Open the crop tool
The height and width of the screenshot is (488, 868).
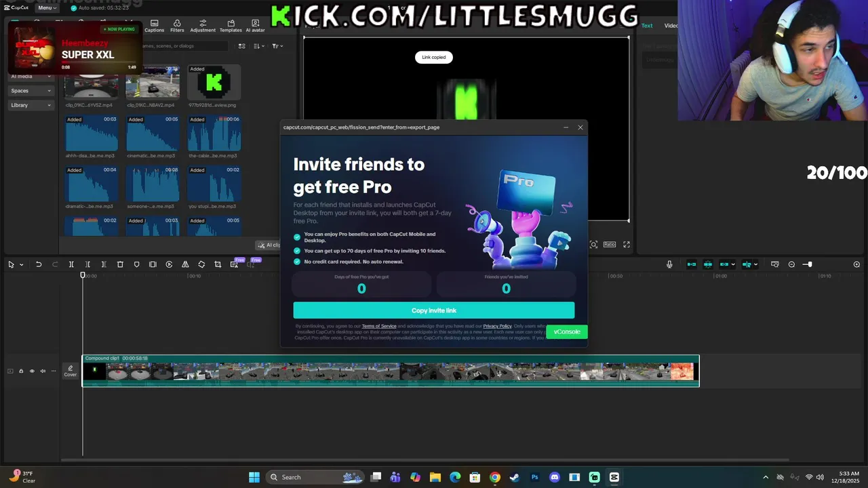(218, 264)
